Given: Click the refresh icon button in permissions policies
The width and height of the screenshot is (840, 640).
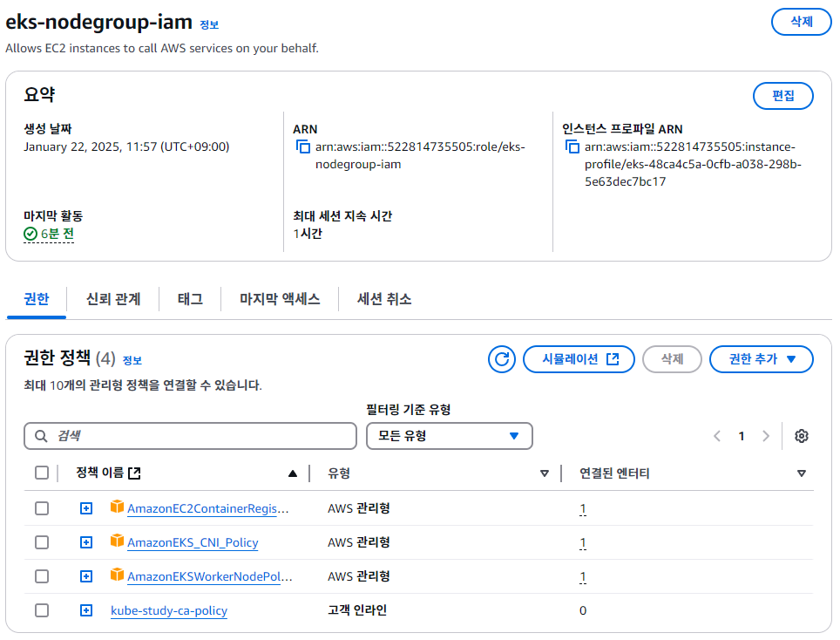Looking at the screenshot, I should pyautogui.click(x=501, y=359).
